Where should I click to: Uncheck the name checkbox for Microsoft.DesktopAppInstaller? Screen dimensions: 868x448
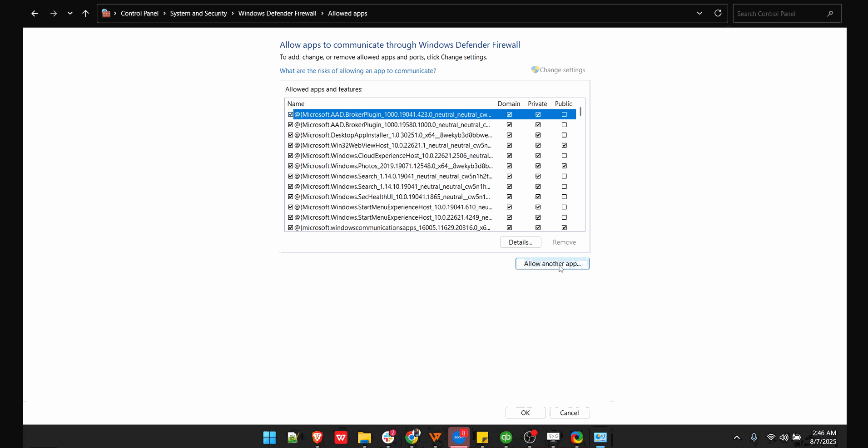(291, 135)
